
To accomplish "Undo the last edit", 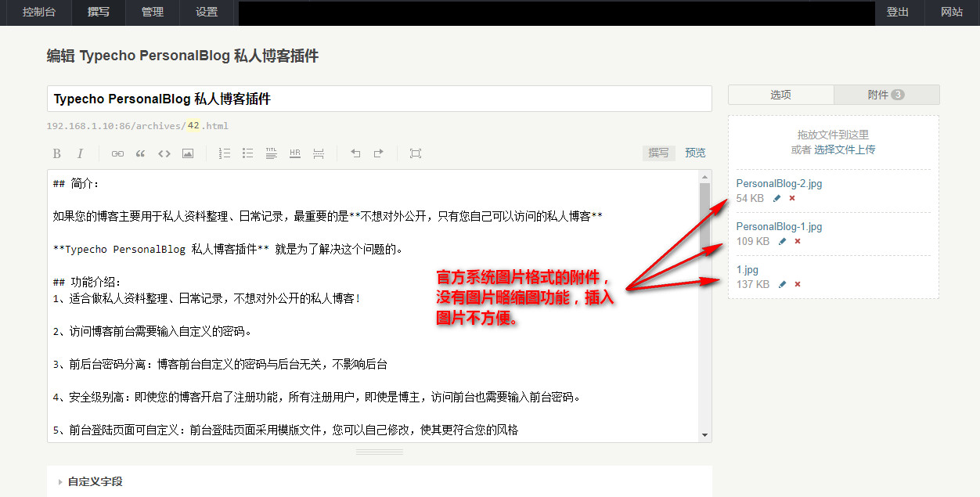I will [x=355, y=153].
